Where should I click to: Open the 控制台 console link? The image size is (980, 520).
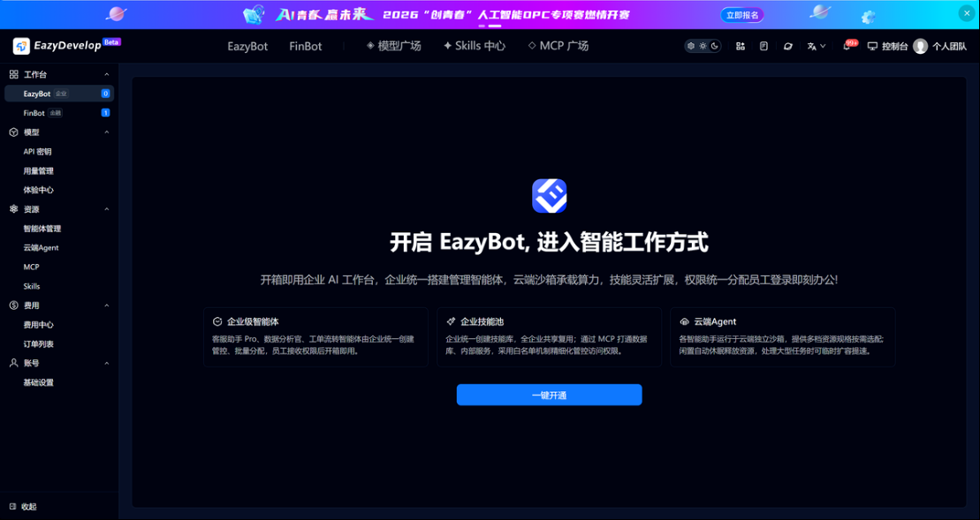click(887, 46)
